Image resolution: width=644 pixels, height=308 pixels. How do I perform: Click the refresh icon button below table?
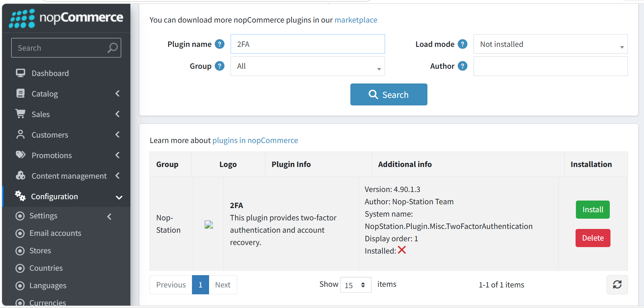point(617,285)
